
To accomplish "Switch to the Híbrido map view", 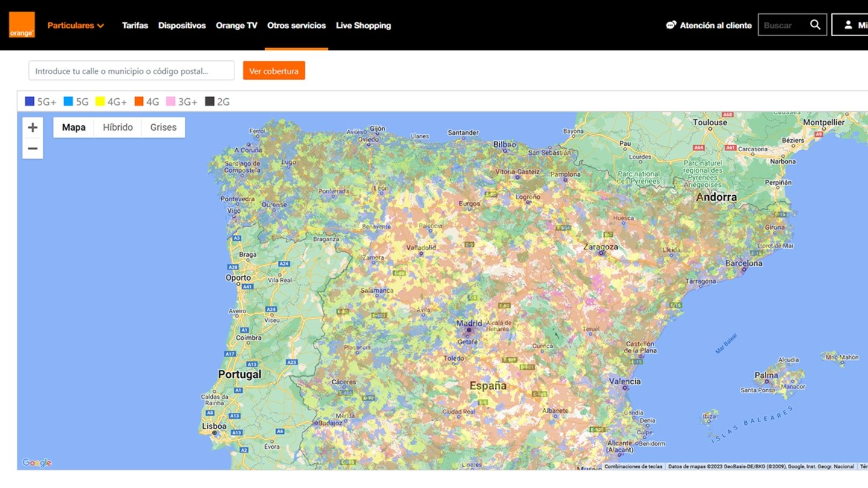I will [x=118, y=127].
